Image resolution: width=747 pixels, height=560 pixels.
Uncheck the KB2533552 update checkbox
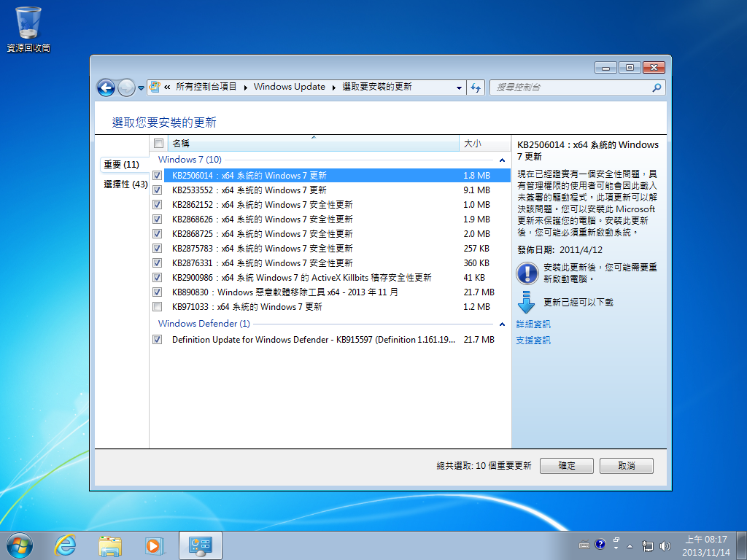click(x=158, y=190)
